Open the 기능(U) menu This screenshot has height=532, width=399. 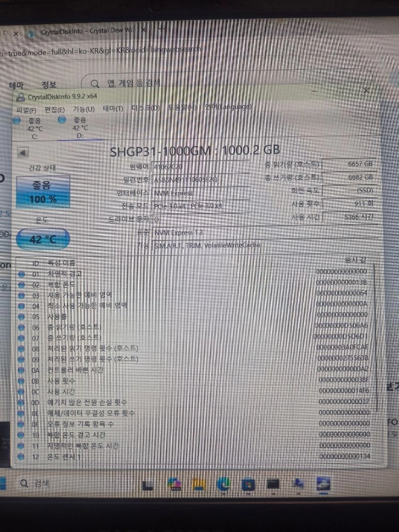point(84,109)
